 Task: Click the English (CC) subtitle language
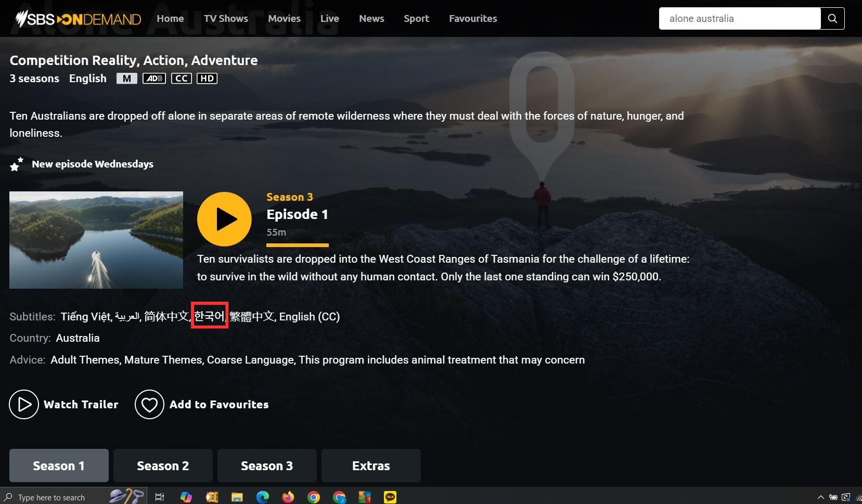310,317
